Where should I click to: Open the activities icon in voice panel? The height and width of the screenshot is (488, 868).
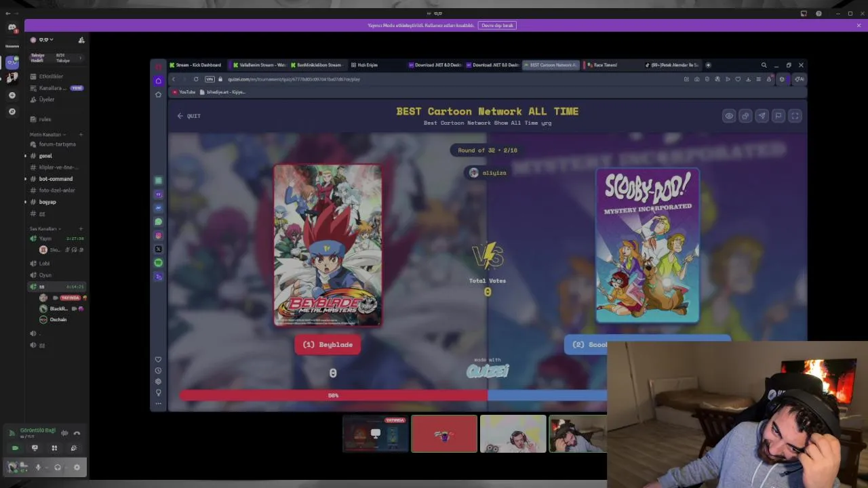(x=54, y=448)
